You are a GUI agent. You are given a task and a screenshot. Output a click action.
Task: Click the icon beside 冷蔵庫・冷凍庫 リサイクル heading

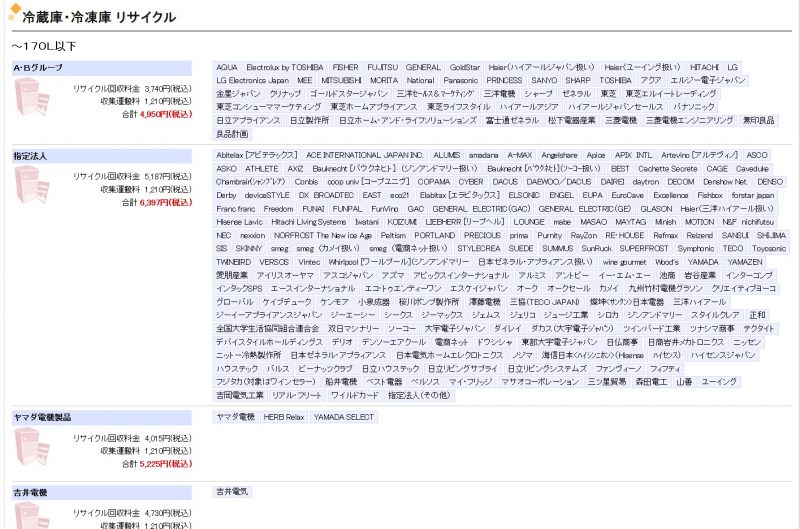[x=13, y=17]
